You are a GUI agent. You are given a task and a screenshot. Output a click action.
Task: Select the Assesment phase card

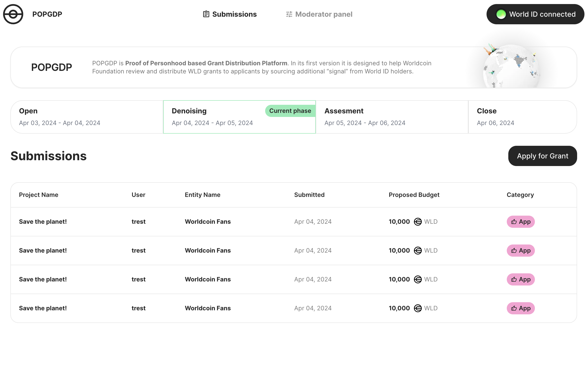[392, 117]
